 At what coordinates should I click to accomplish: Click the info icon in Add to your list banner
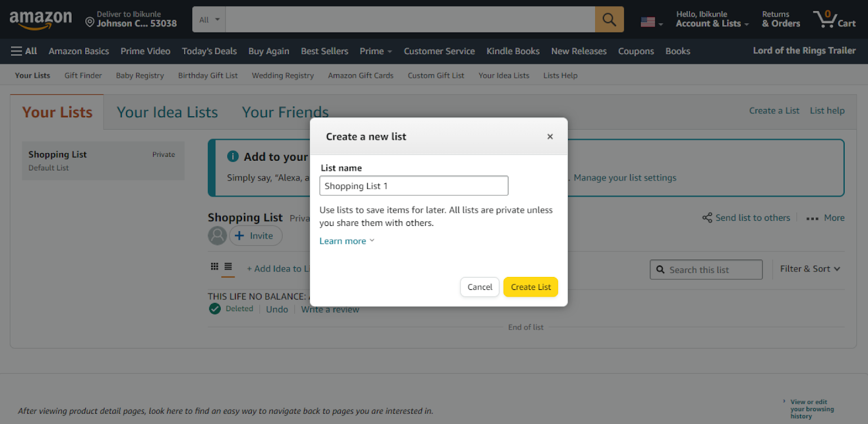233,156
